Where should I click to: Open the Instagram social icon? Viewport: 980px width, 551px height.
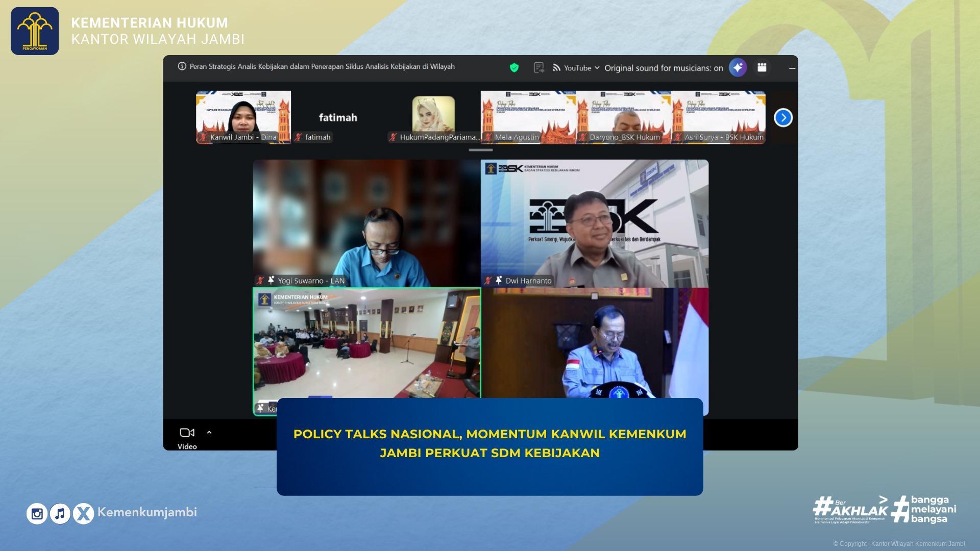(x=37, y=514)
